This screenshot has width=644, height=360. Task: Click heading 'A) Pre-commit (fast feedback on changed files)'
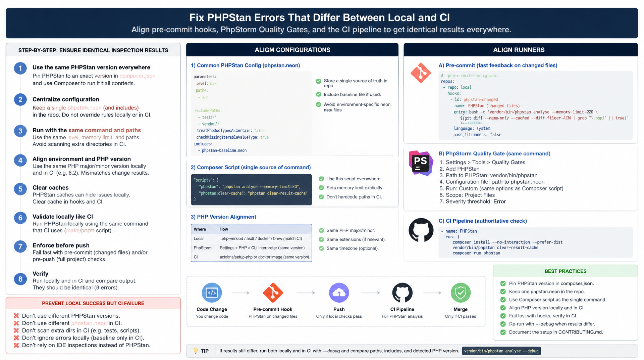coord(498,65)
